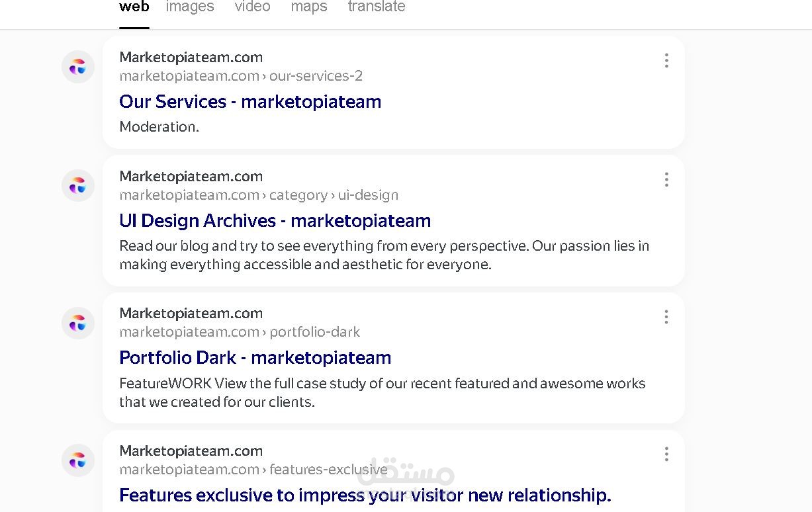Open the three-dot menu for Our Services result
The width and height of the screenshot is (812, 512).
click(x=666, y=60)
